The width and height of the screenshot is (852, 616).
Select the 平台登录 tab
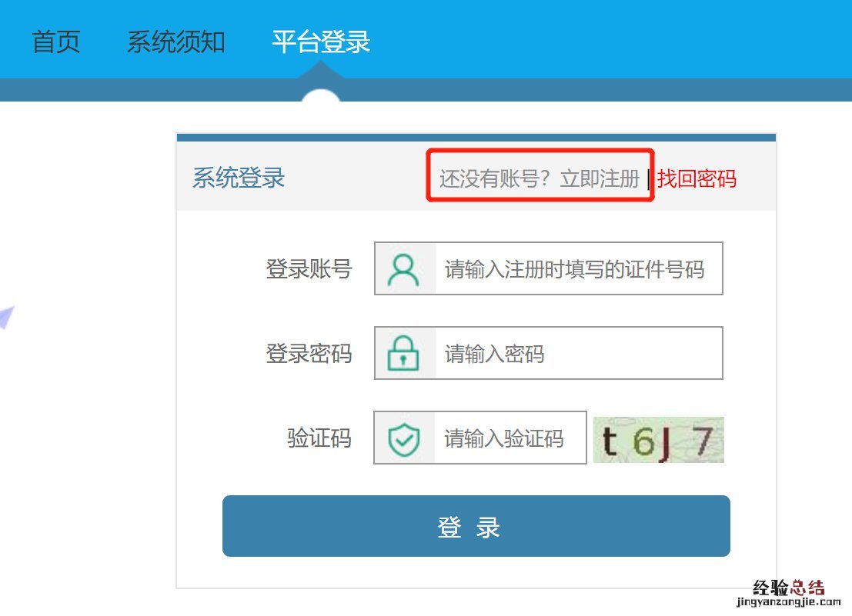click(321, 42)
